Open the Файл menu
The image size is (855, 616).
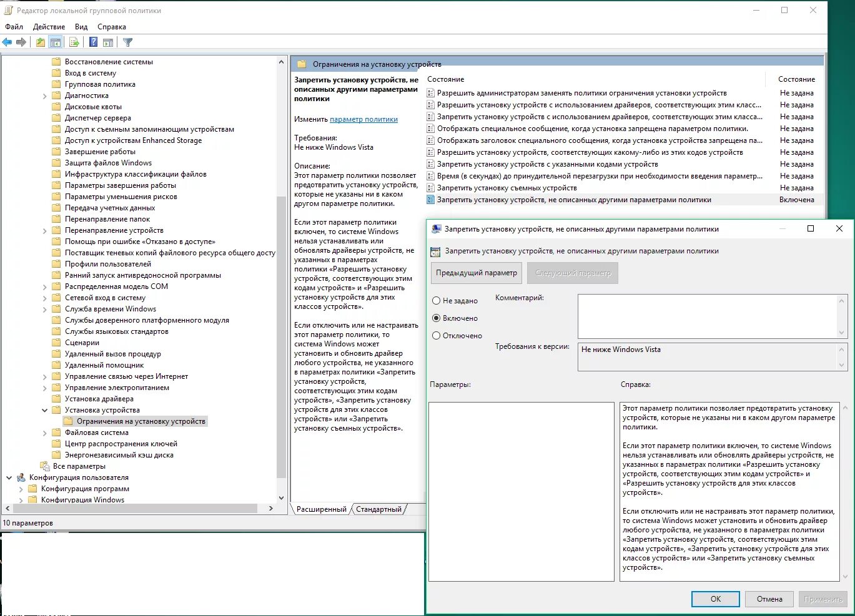coord(14,27)
